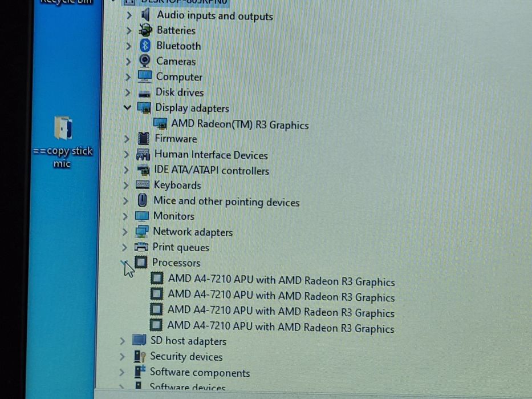Expand the Network adapters node
Screen dimensions: 532x399
point(124,232)
